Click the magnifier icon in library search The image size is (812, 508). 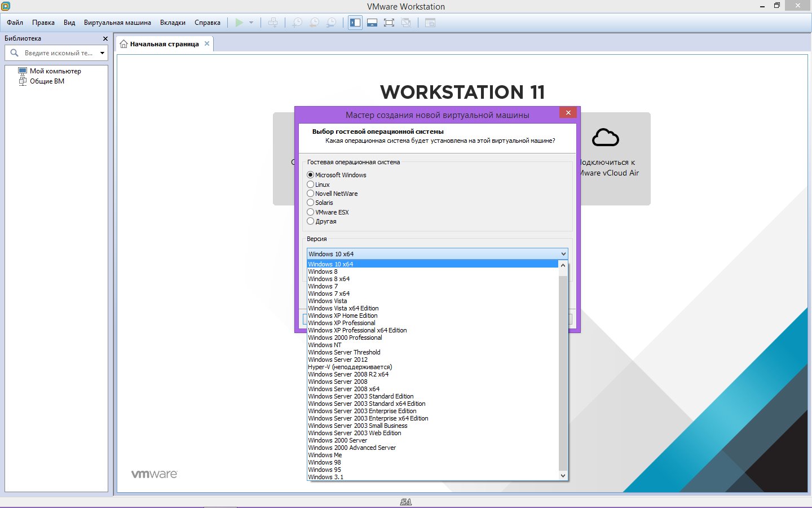(x=15, y=52)
